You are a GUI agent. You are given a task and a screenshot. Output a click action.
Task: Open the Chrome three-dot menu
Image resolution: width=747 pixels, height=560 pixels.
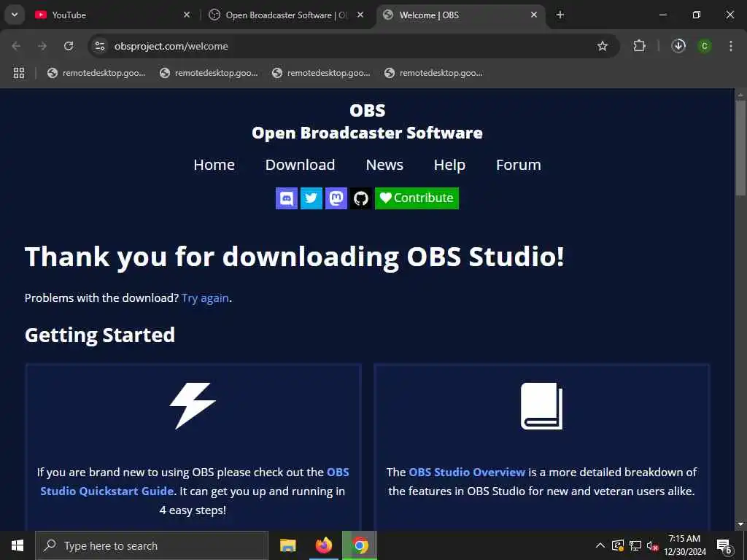point(731,46)
